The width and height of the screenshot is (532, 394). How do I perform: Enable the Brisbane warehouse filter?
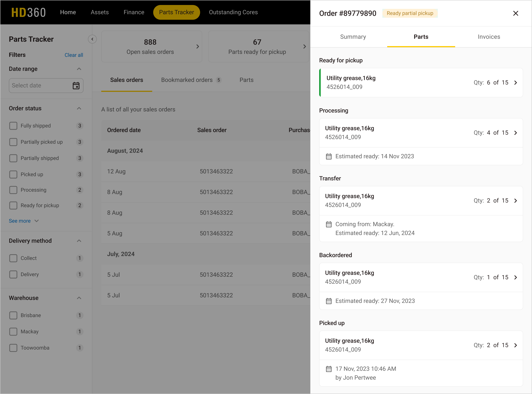[13, 315]
